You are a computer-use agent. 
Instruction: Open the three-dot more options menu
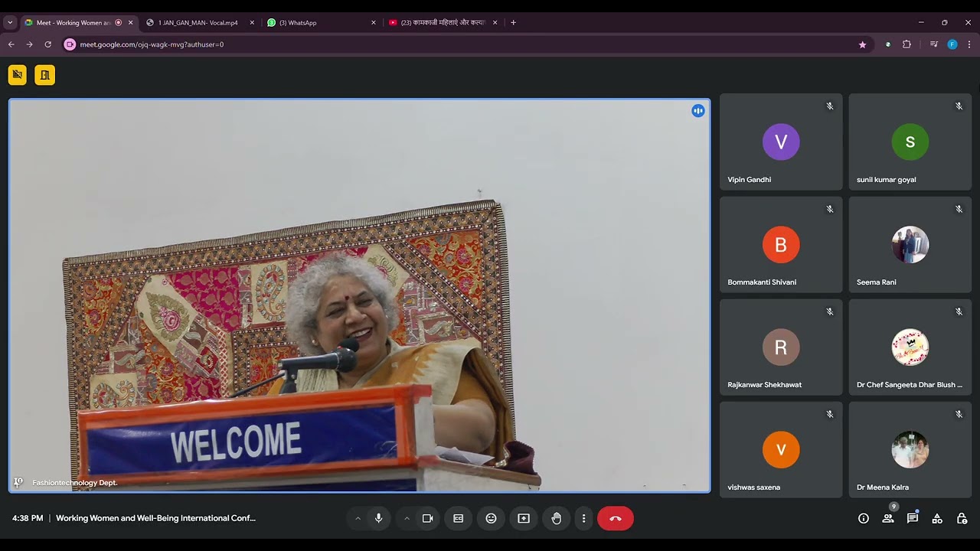click(583, 518)
